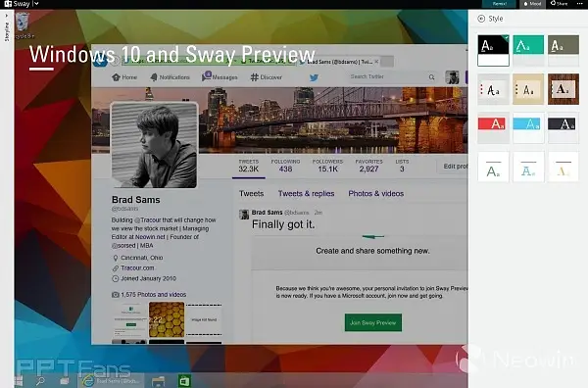This screenshot has width=588, height=388.
Task: Select the black style thumbnail
Action: 493,50
